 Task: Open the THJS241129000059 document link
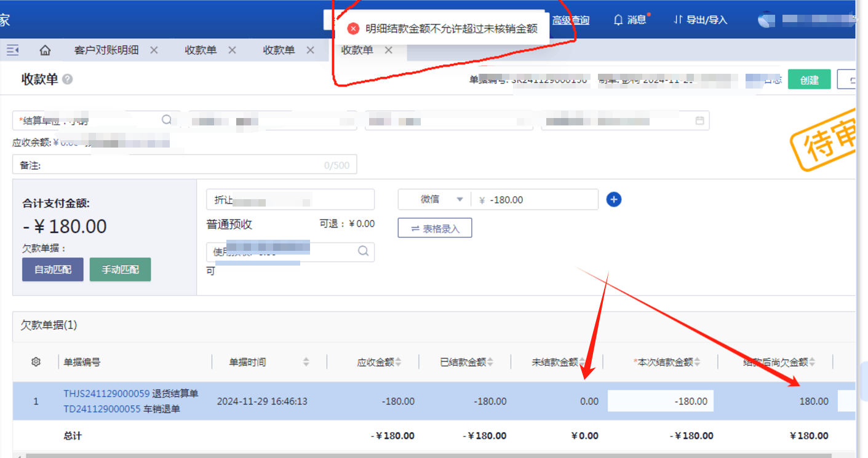pyautogui.click(x=106, y=393)
